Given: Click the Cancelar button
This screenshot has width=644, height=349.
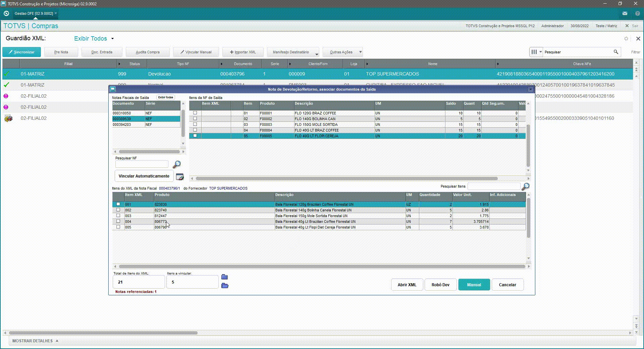Looking at the screenshot, I should point(507,285).
